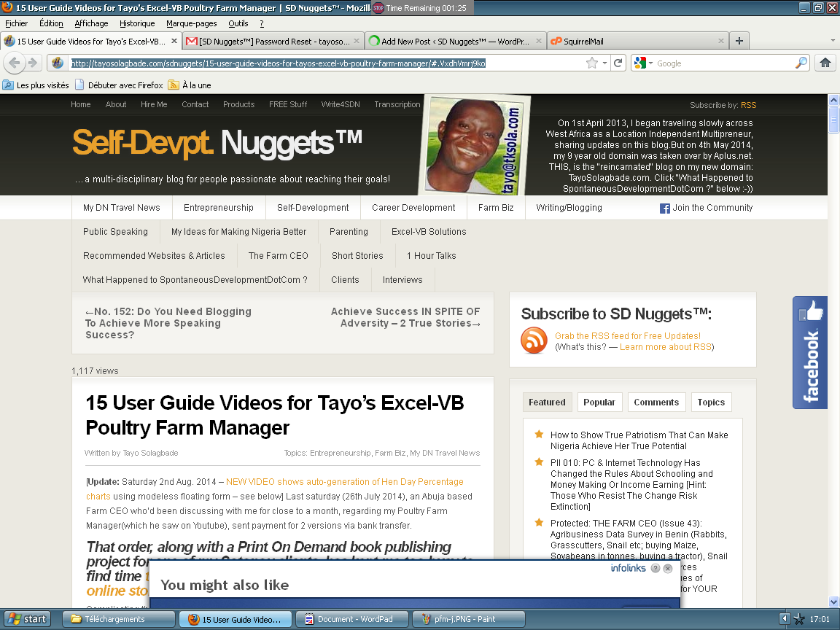Open the Fichier menu

(x=16, y=23)
